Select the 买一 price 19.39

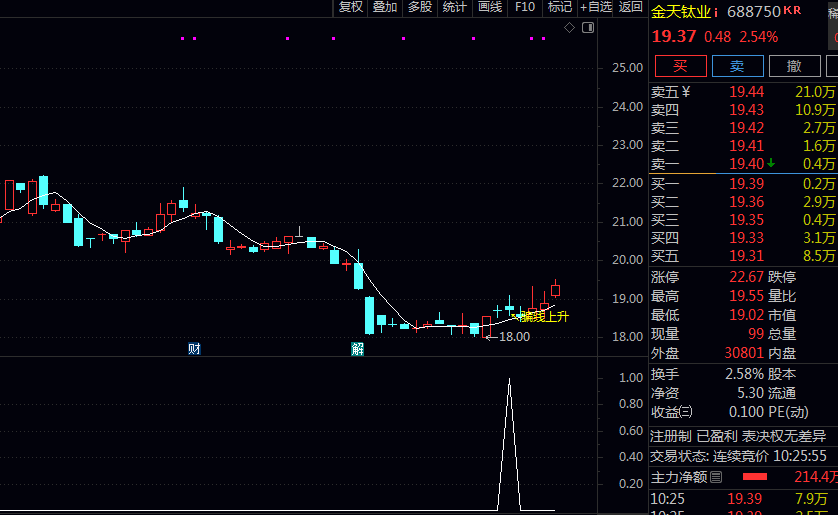pyautogui.click(x=747, y=184)
